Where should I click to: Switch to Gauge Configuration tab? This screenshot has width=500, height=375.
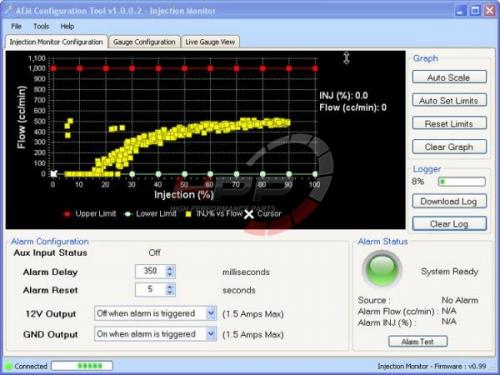(x=144, y=42)
